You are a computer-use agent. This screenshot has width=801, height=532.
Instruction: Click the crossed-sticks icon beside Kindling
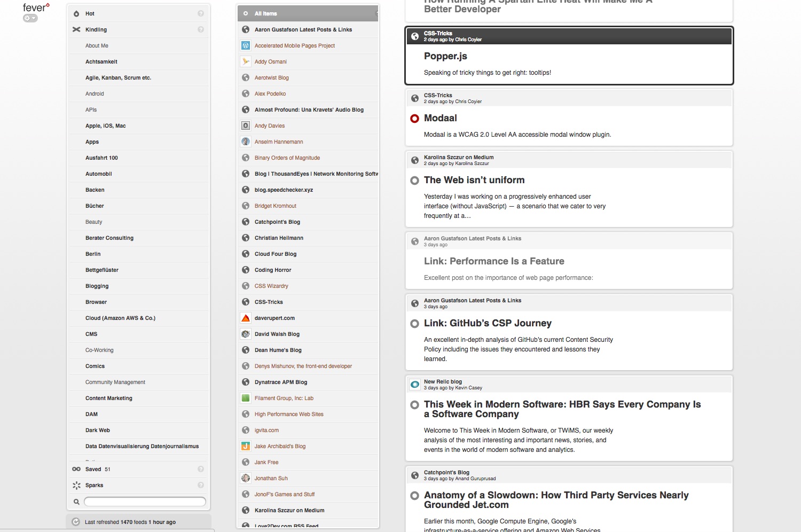pyautogui.click(x=76, y=29)
